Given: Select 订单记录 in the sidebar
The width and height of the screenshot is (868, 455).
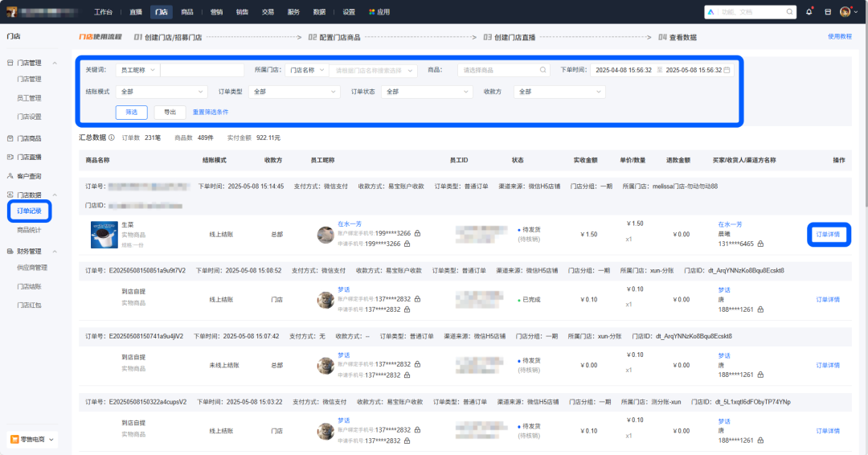Looking at the screenshot, I should click(x=29, y=211).
